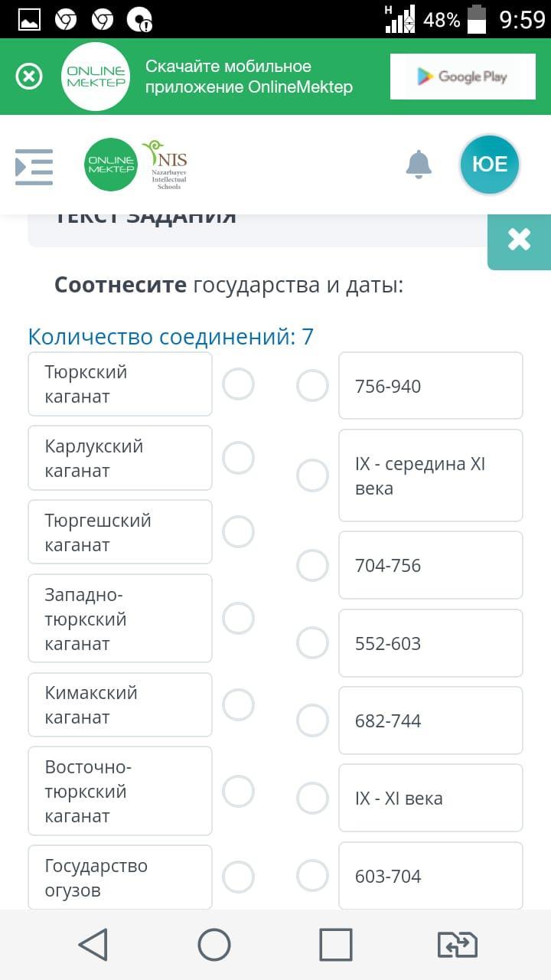551x980 pixels.
Task: Tap the 682-744 date box
Action: point(430,720)
